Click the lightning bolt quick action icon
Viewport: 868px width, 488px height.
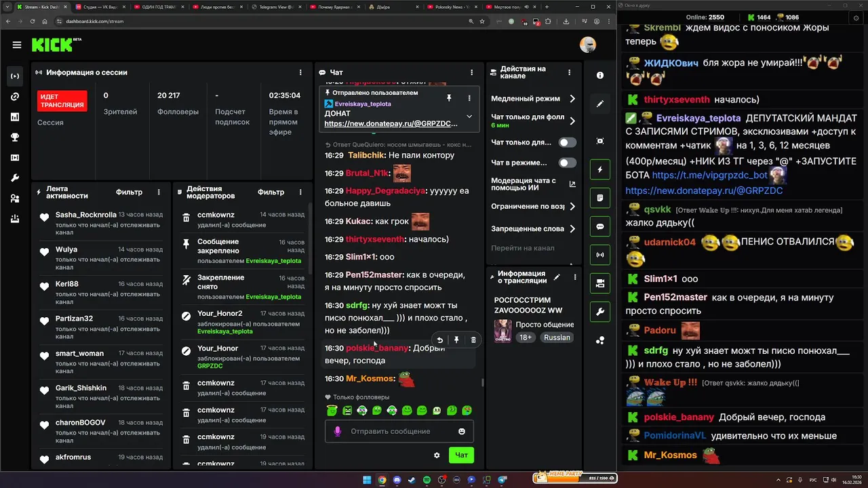pos(600,169)
